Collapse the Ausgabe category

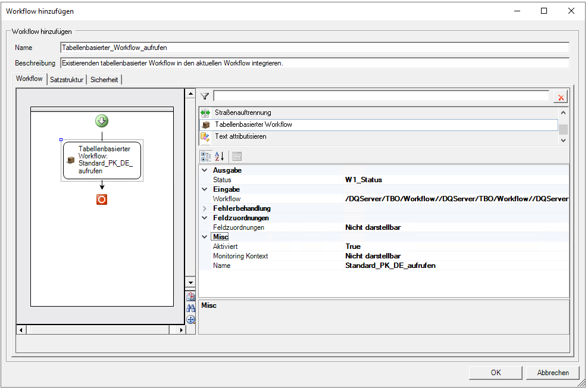[x=204, y=170]
